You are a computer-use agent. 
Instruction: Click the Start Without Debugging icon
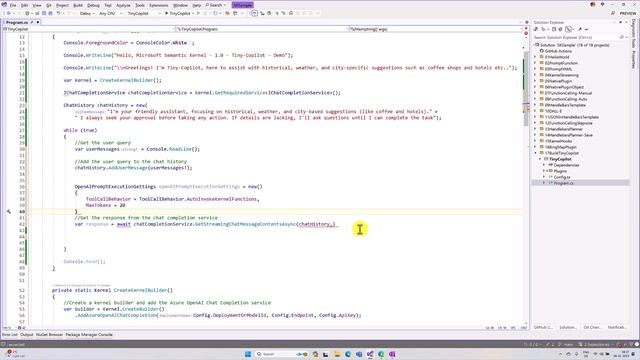[x=198, y=13]
